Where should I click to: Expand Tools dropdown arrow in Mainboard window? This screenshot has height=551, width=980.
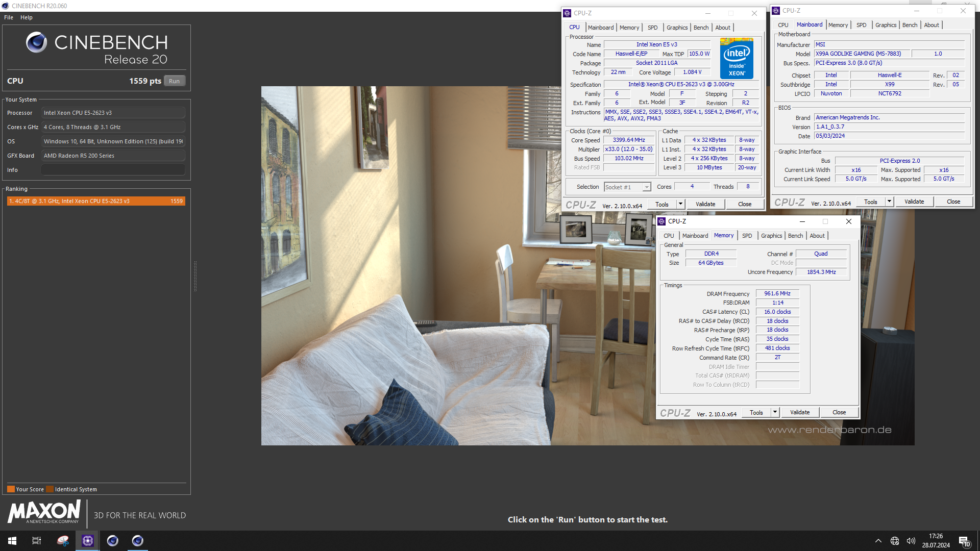(889, 202)
